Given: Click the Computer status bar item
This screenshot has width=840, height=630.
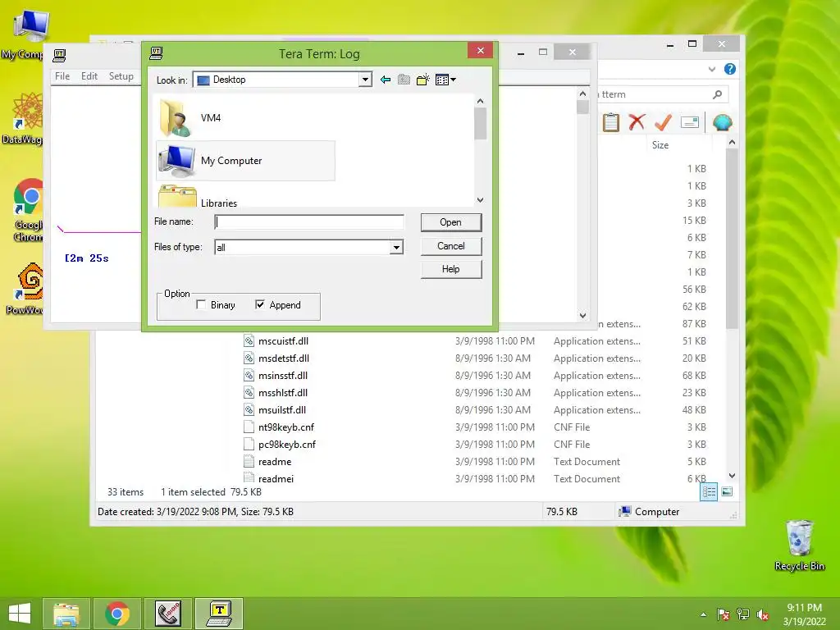Looking at the screenshot, I should pyautogui.click(x=649, y=512).
